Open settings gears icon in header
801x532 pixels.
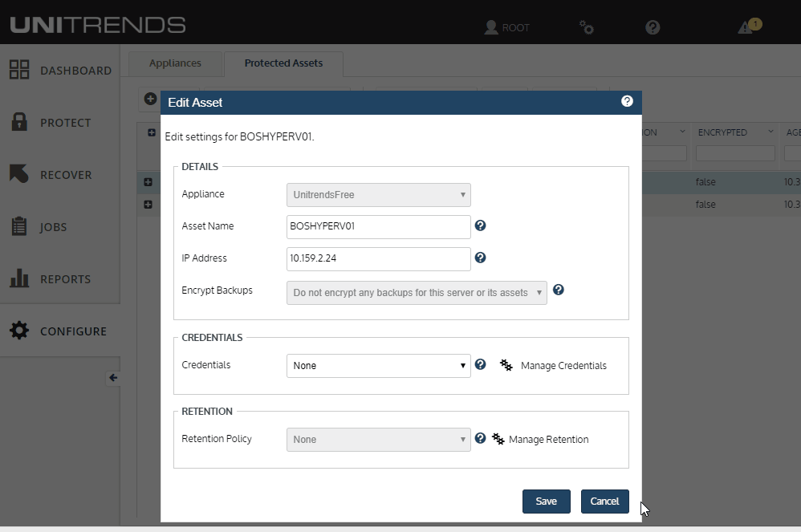tap(587, 27)
